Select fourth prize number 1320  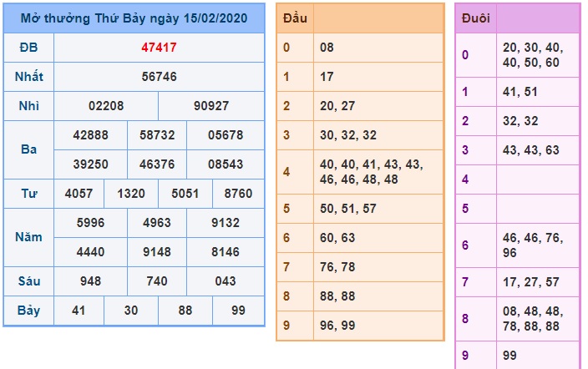coord(131,194)
